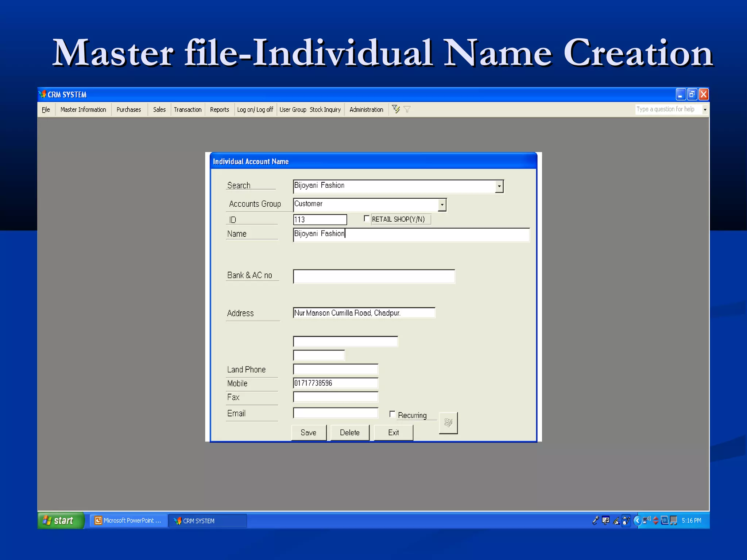Open the help question box dropdown arrow
747x560 pixels.
click(705, 109)
